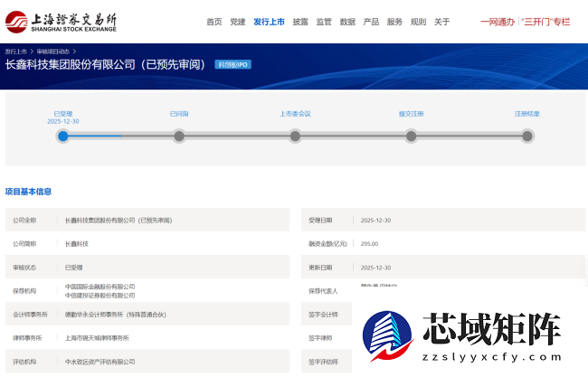This screenshot has width=588, height=377.
Task: Click 德勤华永会计师事务所 accounting firm entry
Action: tap(116, 315)
